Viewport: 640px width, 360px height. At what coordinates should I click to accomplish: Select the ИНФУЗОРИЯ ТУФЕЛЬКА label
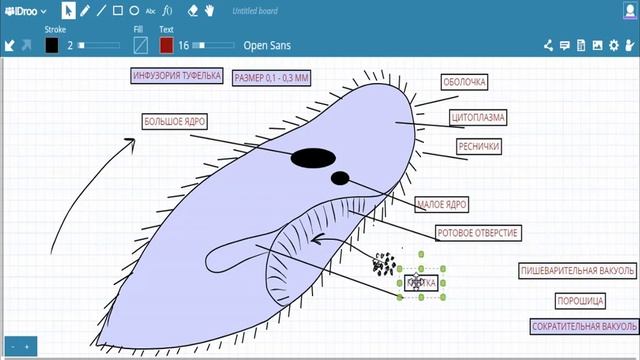click(x=177, y=76)
